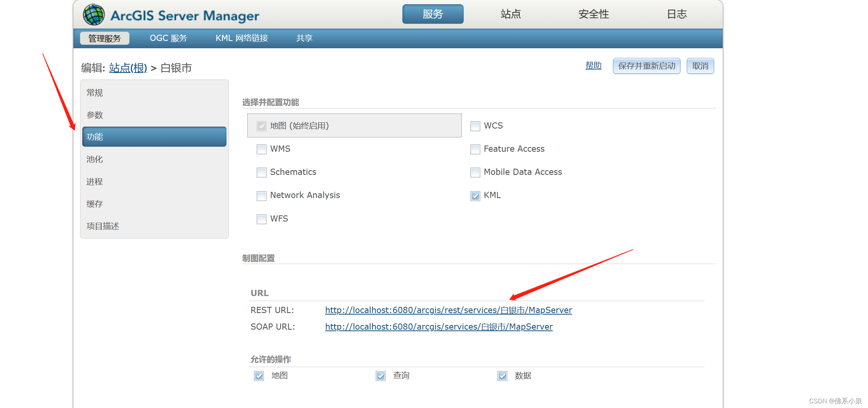The height and width of the screenshot is (408, 868).
Task: Check the Schematics capability
Action: coord(261,173)
